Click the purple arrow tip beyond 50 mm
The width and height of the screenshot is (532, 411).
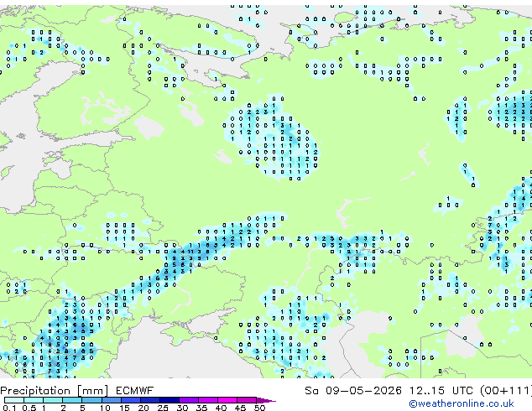(266, 400)
